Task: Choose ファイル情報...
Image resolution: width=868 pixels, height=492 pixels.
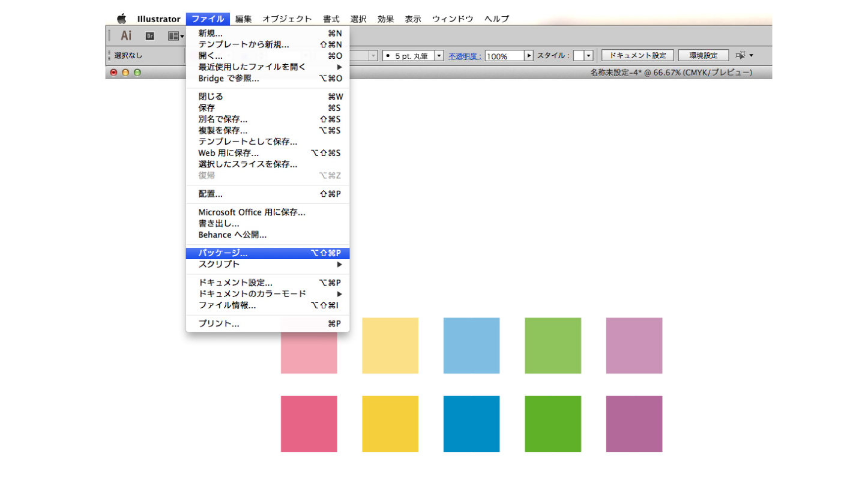Action: pyautogui.click(x=268, y=305)
